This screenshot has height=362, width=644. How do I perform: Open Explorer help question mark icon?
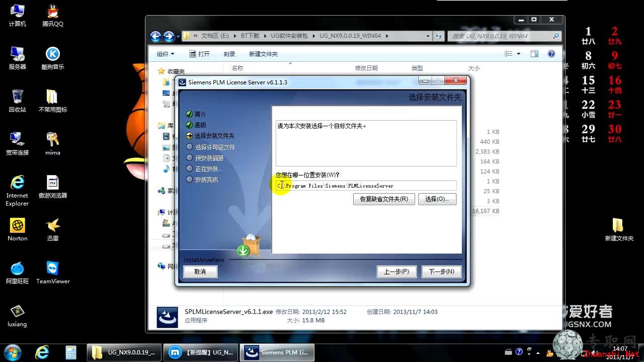point(551,54)
